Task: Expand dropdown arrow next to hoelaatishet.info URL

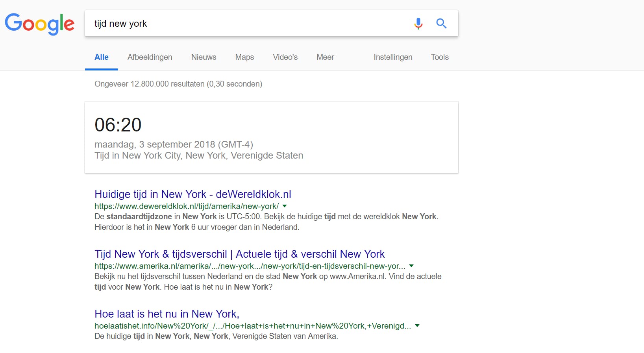Action: click(417, 325)
